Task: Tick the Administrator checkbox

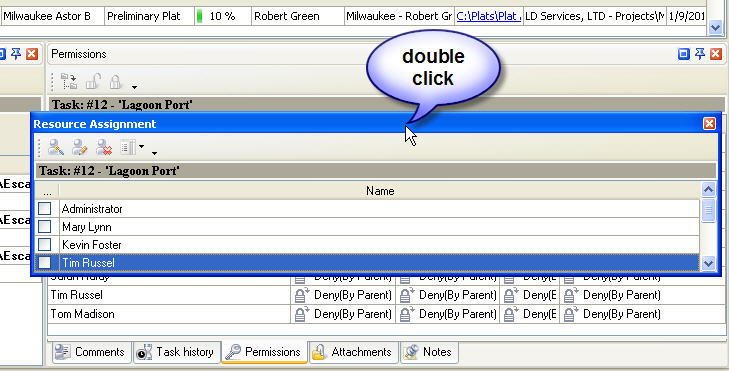Action: click(x=45, y=208)
